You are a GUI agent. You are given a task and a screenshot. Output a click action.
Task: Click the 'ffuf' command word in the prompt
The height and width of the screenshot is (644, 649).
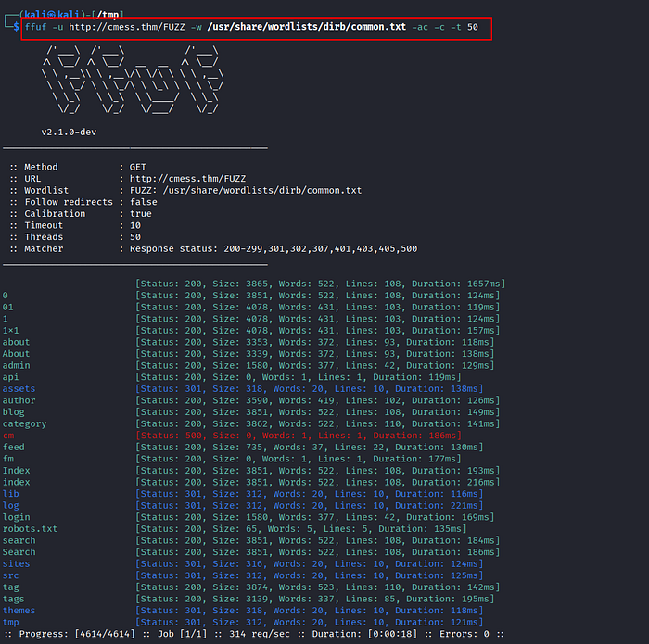(x=35, y=27)
